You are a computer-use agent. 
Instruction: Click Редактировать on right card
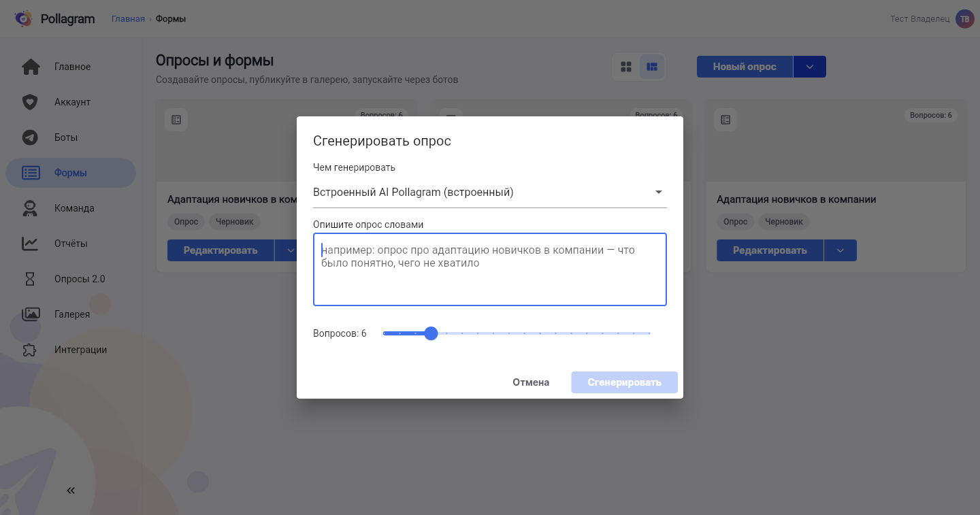(x=770, y=250)
